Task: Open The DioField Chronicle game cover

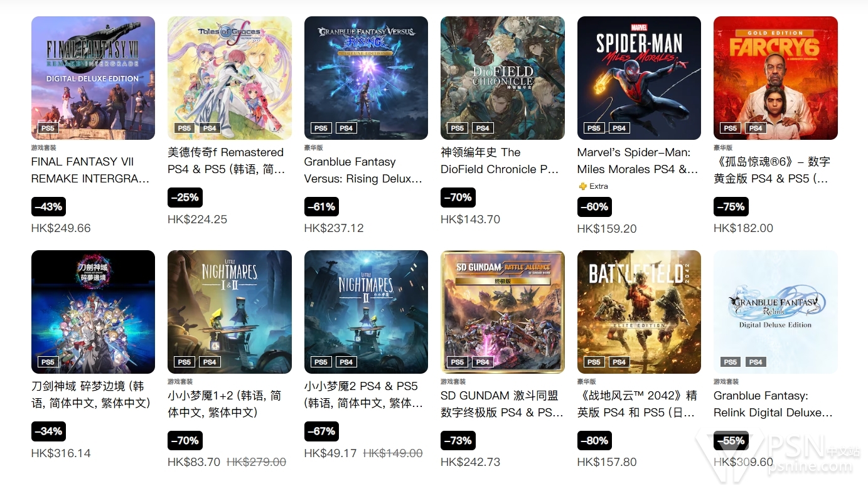Action: pos(503,78)
